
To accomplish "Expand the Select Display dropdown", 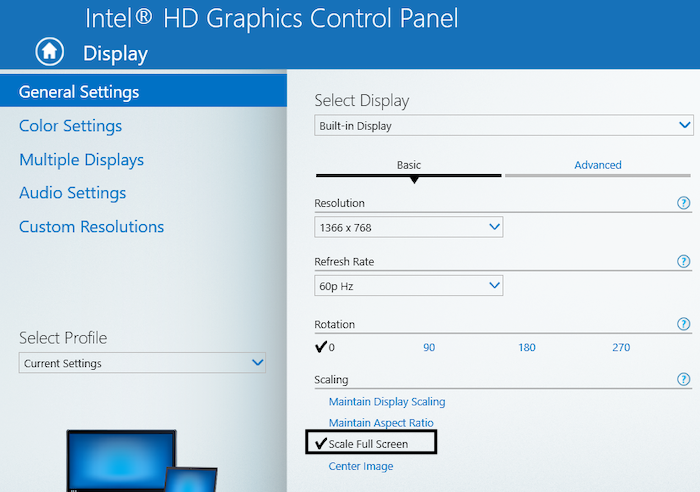I will click(x=504, y=126).
